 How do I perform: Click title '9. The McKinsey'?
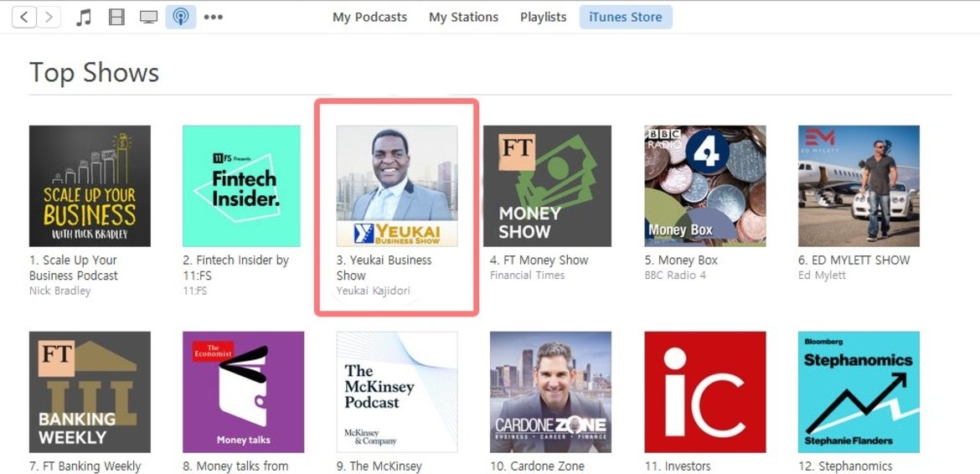[x=379, y=466]
